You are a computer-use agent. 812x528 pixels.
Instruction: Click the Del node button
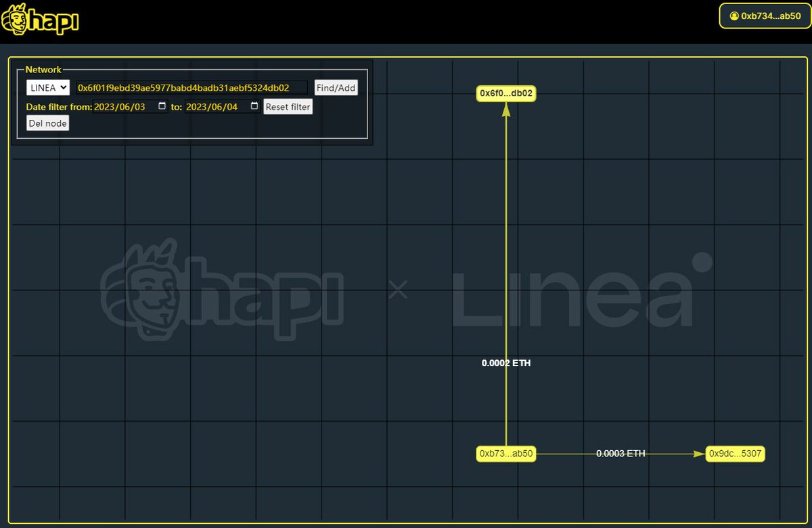pos(47,123)
